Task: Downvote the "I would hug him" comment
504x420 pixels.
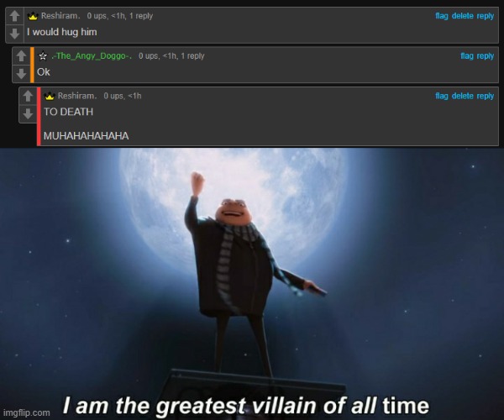Action: (x=14, y=34)
